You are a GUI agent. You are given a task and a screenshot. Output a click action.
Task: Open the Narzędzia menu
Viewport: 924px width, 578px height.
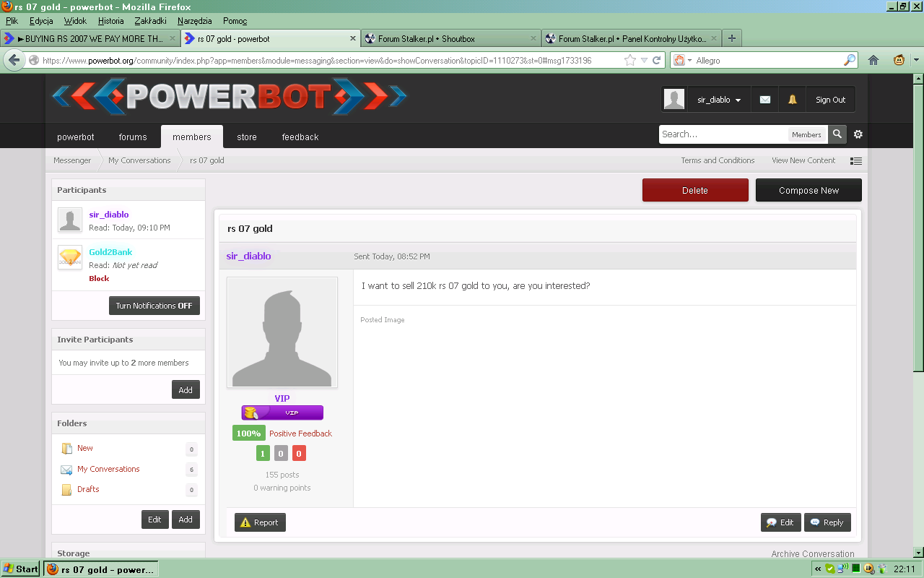click(x=194, y=21)
